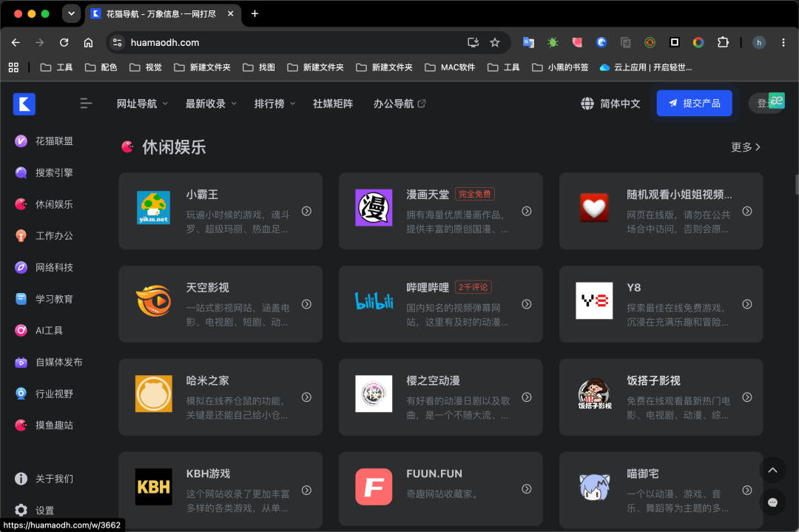Click the bookmarks apps grid icon

pyautogui.click(x=14, y=67)
